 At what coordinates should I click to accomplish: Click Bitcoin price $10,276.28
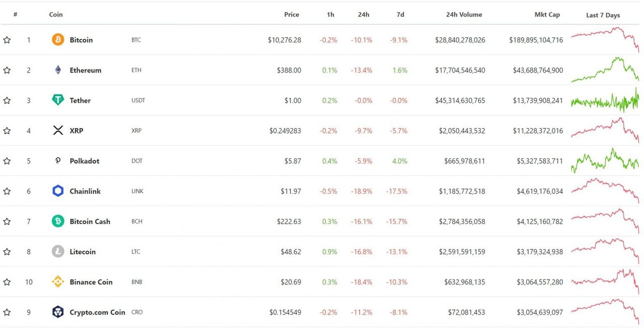284,40
